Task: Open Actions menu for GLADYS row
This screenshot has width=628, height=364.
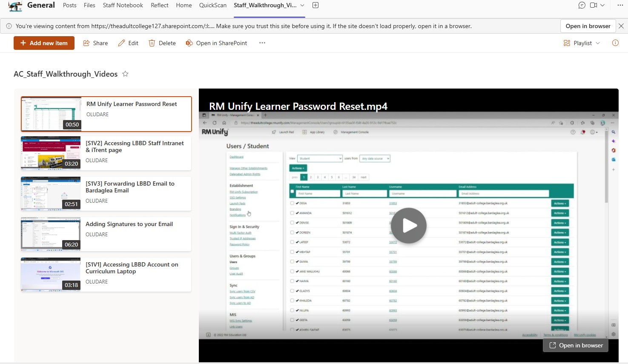Action: pyautogui.click(x=559, y=291)
